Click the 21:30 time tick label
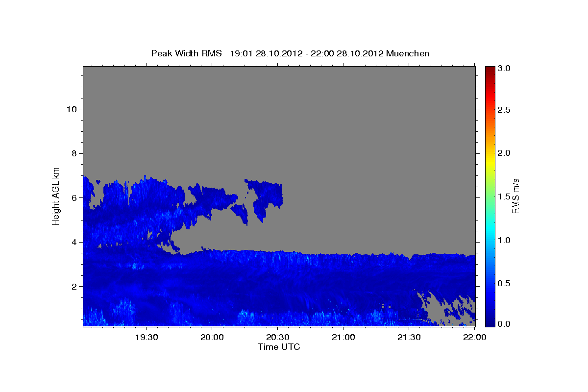This screenshot has width=588, height=392. click(409, 337)
